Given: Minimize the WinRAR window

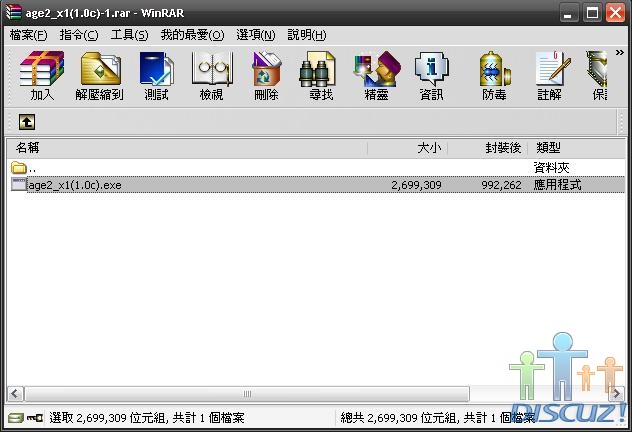Looking at the screenshot, I should [x=569, y=12].
